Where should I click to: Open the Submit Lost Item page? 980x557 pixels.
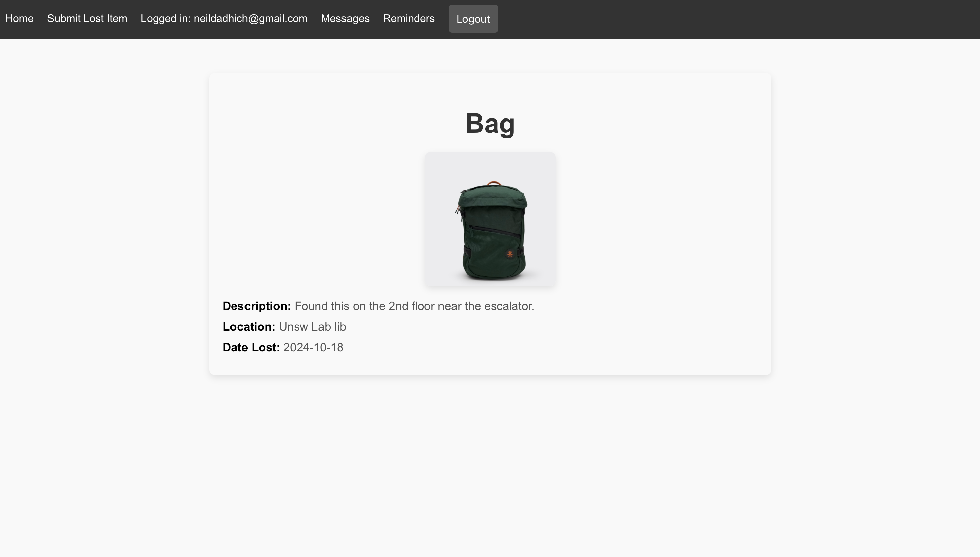(x=87, y=18)
